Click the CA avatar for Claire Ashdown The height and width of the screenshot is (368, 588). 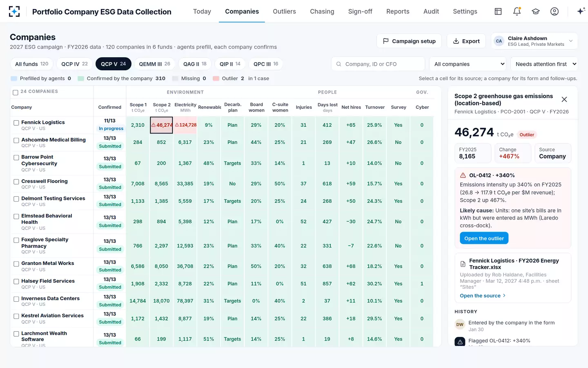[x=499, y=41]
